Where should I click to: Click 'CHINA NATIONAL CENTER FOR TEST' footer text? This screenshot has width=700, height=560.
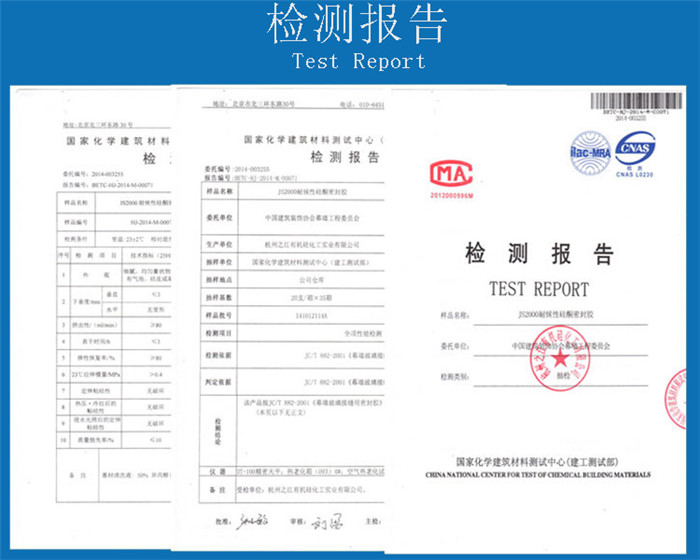[539, 474]
